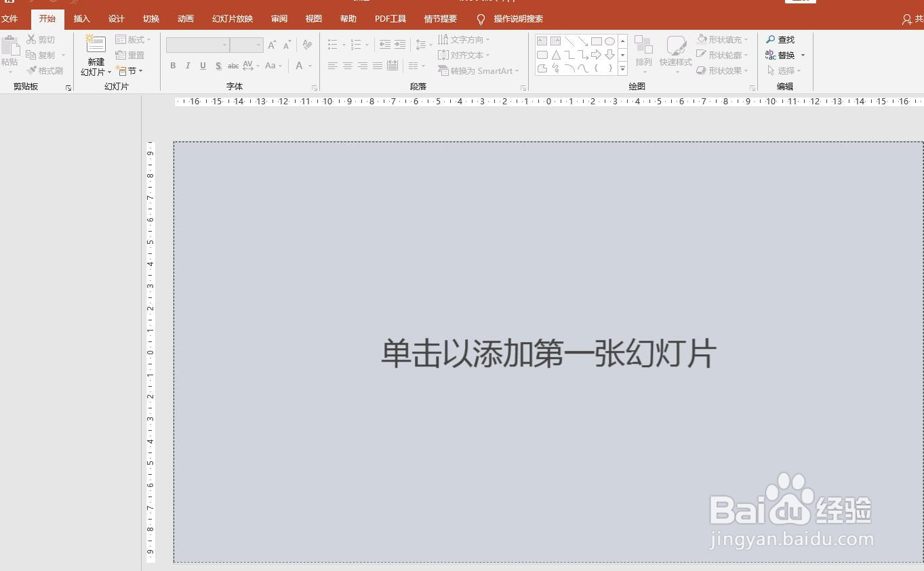Select the down arrow shape
The image size is (924, 571).
(610, 55)
